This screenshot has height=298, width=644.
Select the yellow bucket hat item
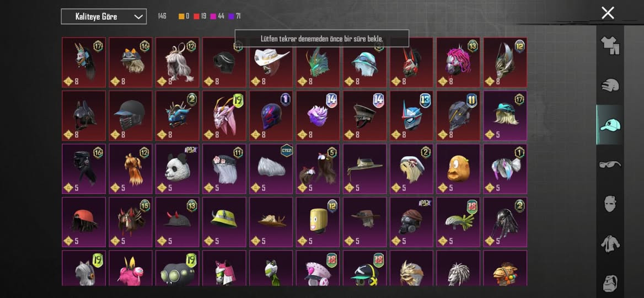224,222
